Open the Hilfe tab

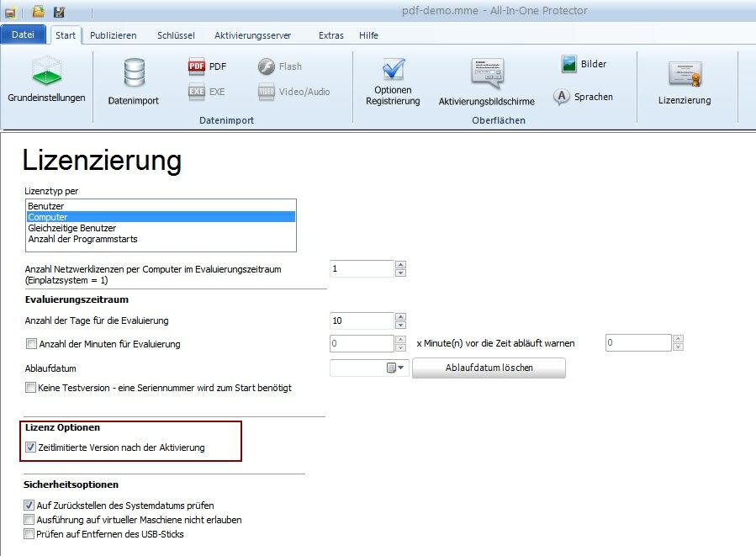(x=369, y=35)
